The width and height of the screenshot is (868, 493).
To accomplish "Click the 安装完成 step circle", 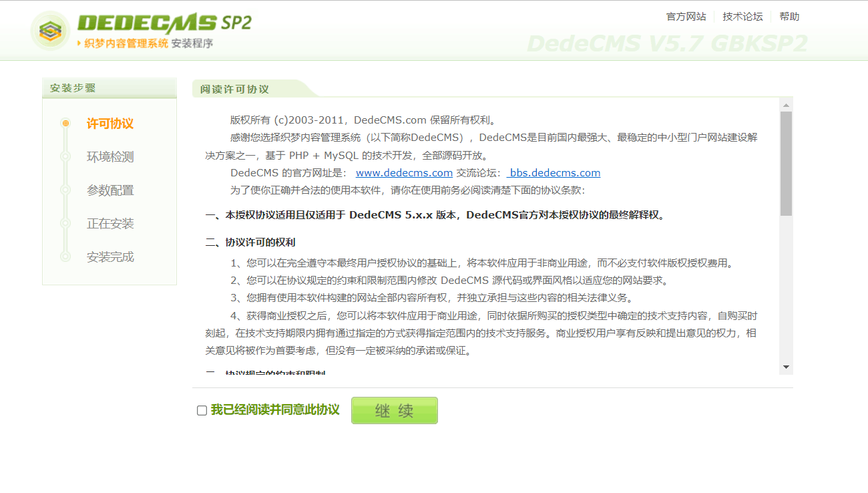I will tap(65, 257).
